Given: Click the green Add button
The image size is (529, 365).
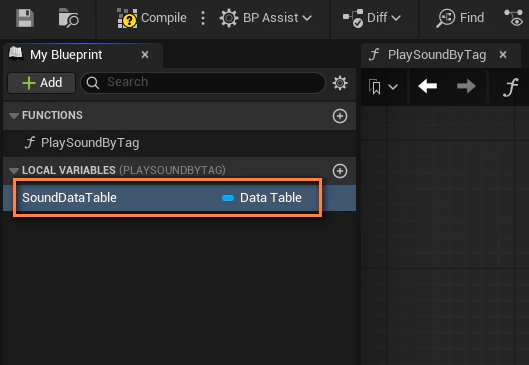Looking at the screenshot, I should [41, 83].
